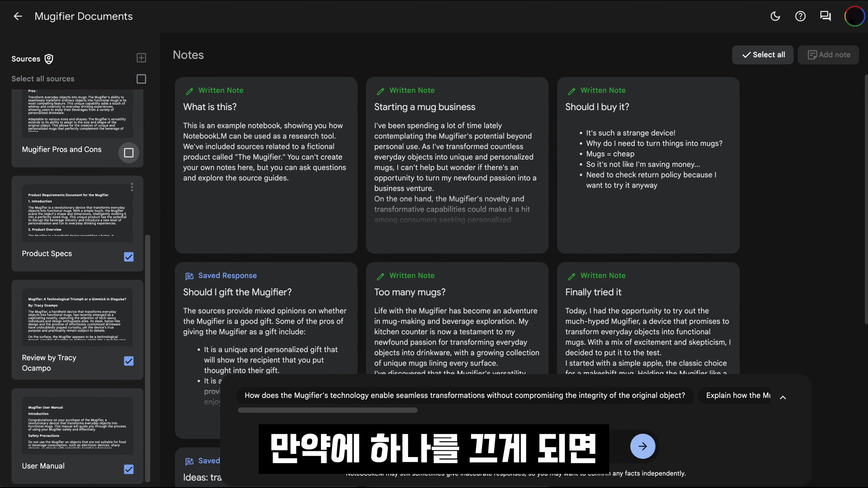
Task: Click the back arrow next to Mugifier Documents
Action: coord(17,16)
